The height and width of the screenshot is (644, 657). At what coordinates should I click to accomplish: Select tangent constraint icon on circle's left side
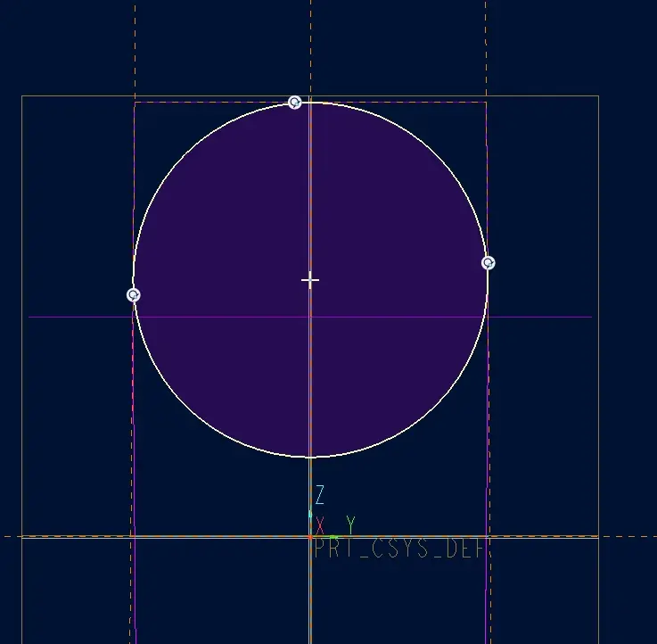pos(133,295)
